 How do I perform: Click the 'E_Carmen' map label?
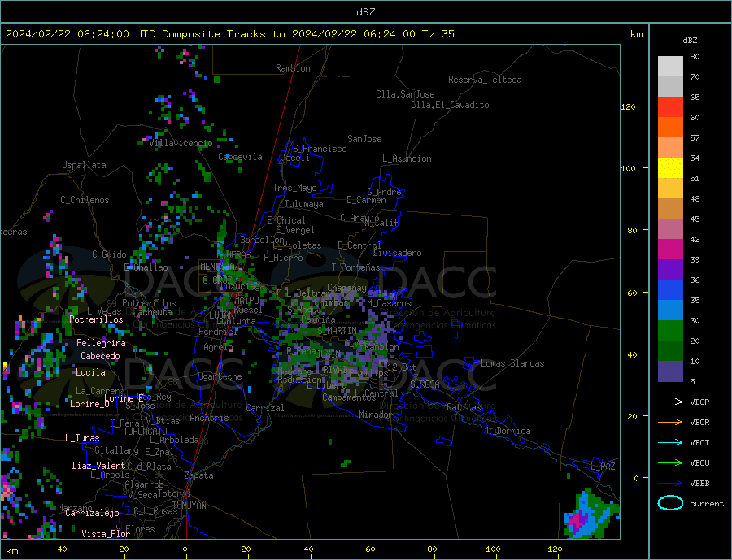(x=366, y=200)
